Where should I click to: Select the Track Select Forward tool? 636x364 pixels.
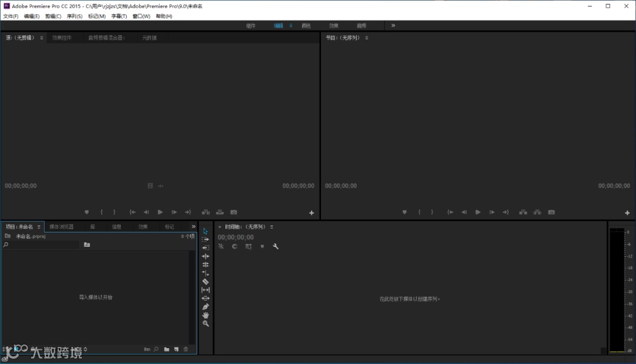click(x=206, y=239)
